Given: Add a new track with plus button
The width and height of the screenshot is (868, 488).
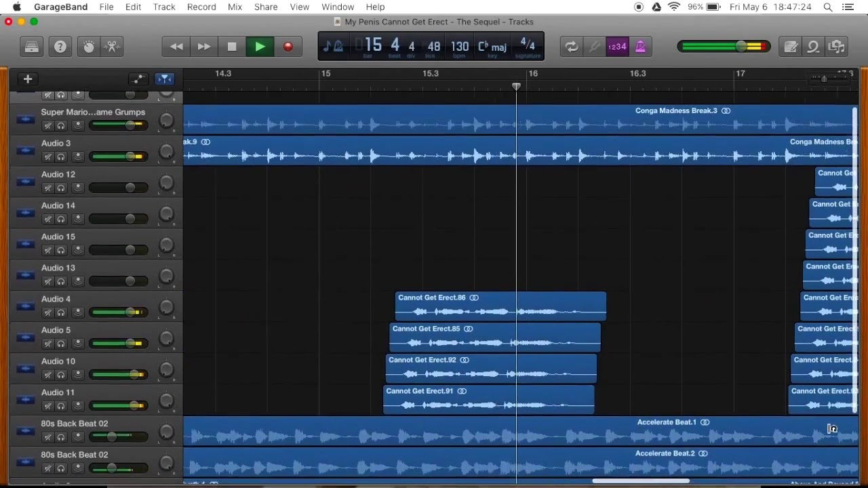Looking at the screenshot, I should point(28,79).
